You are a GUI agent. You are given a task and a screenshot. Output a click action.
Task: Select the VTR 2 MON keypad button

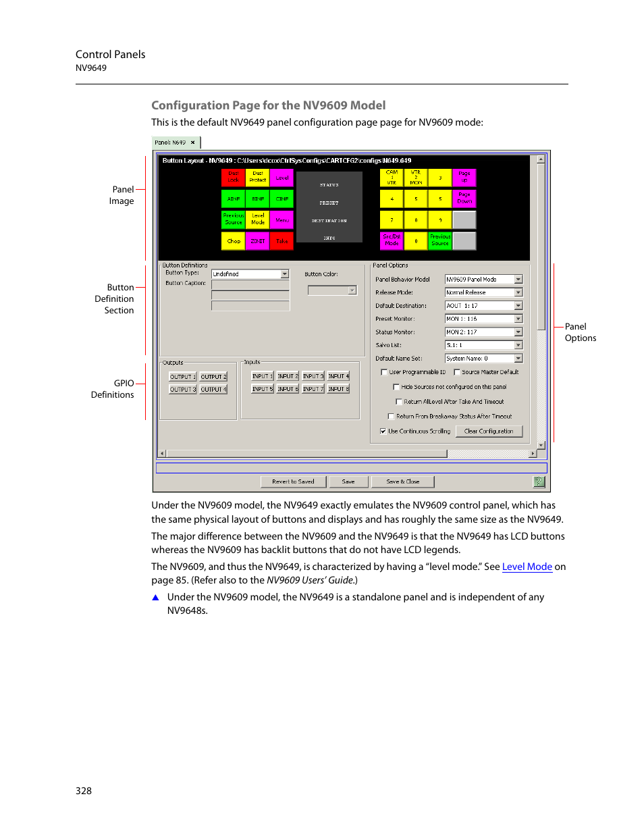tap(416, 178)
